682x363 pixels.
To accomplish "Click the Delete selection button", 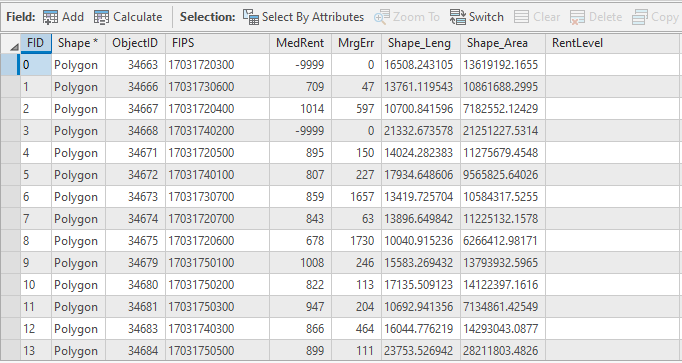I will (x=596, y=17).
